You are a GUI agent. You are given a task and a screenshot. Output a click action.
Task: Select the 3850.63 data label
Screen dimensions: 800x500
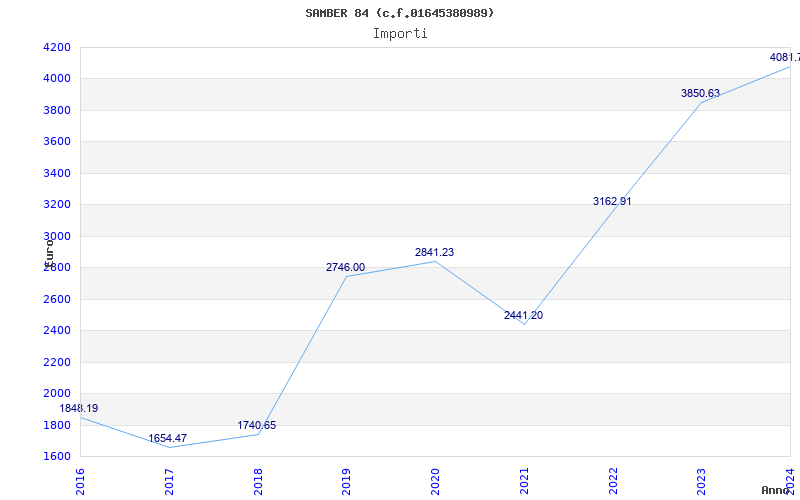click(700, 93)
